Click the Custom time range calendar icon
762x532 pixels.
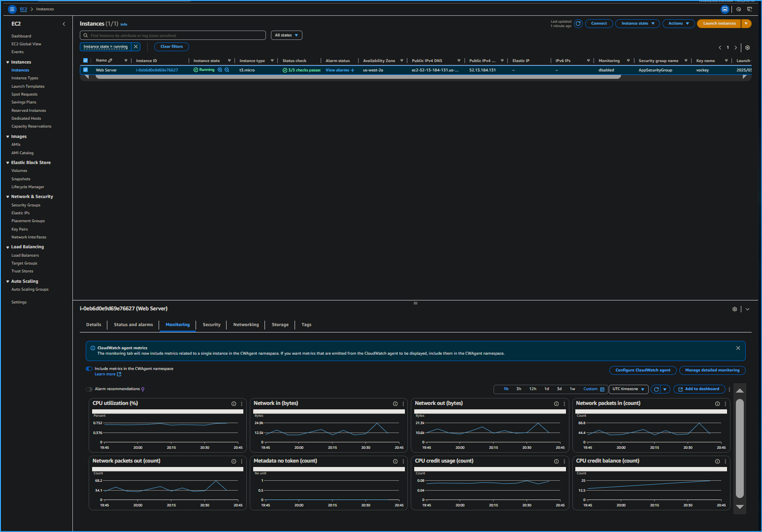click(602, 389)
